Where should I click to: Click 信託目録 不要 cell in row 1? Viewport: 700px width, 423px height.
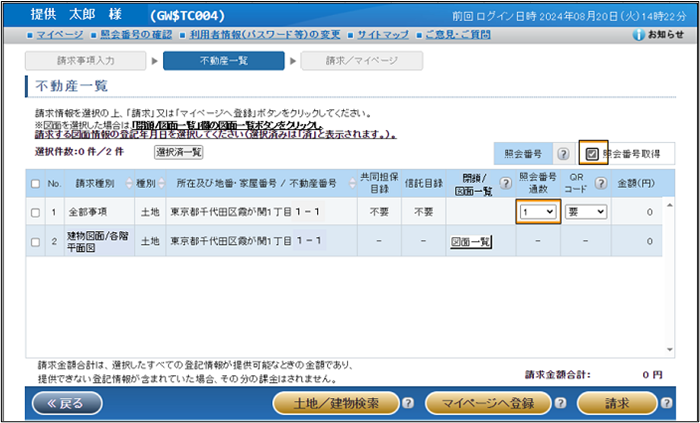tap(423, 212)
